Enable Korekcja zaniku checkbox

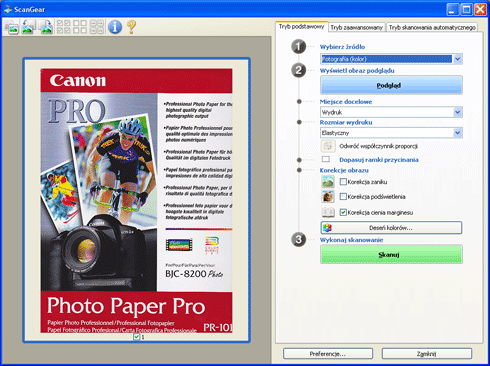point(343,182)
